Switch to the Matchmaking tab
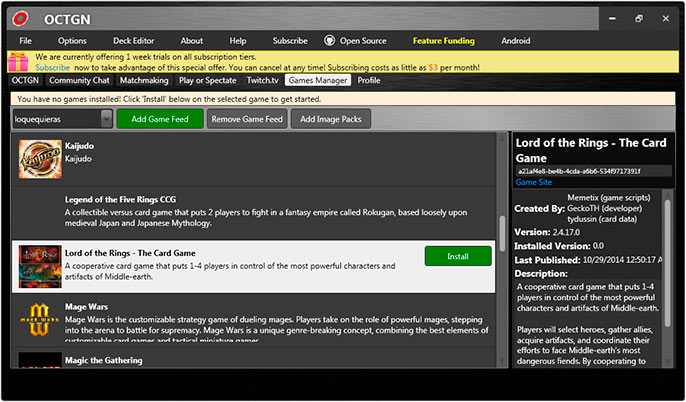This screenshot has width=686, height=402. pos(144,80)
